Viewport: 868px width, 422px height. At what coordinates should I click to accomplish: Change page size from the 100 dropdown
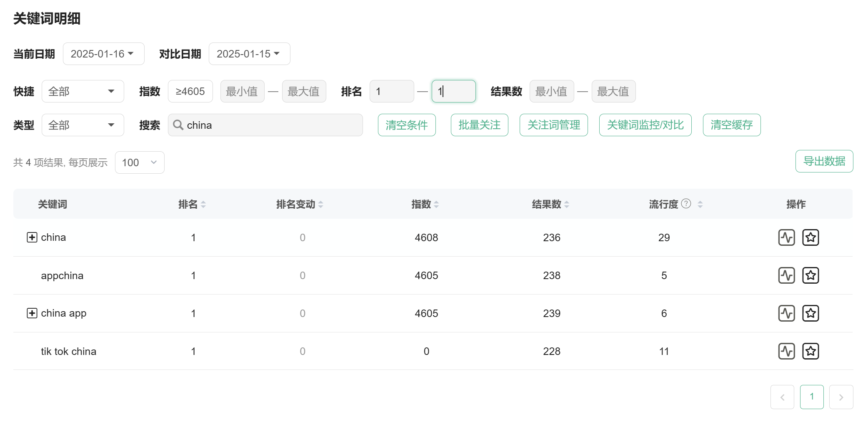coord(140,162)
